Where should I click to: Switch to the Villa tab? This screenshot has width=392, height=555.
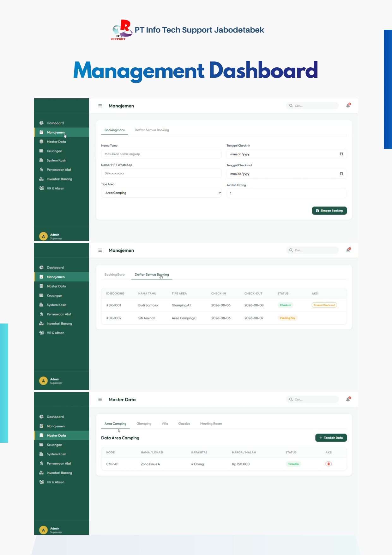[165, 424]
